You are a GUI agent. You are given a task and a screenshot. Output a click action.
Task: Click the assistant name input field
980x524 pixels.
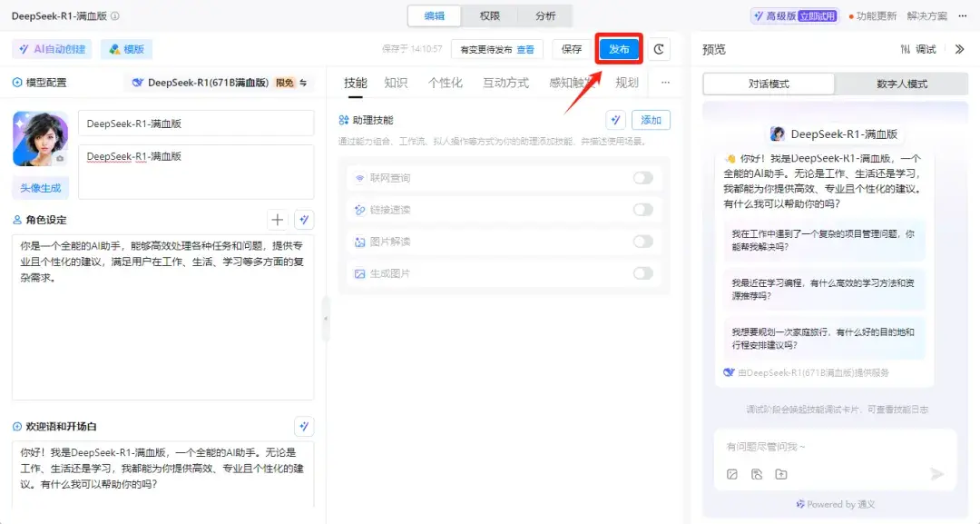point(196,124)
